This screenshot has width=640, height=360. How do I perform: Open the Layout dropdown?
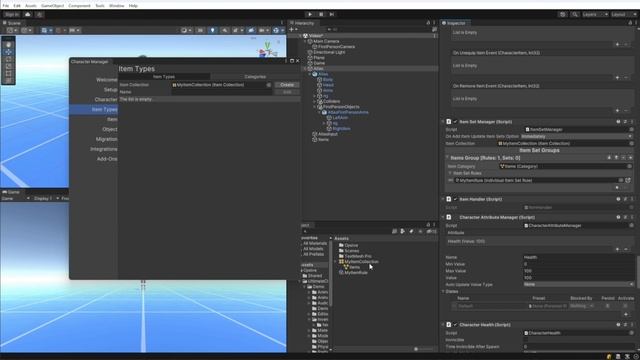(624, 14)
